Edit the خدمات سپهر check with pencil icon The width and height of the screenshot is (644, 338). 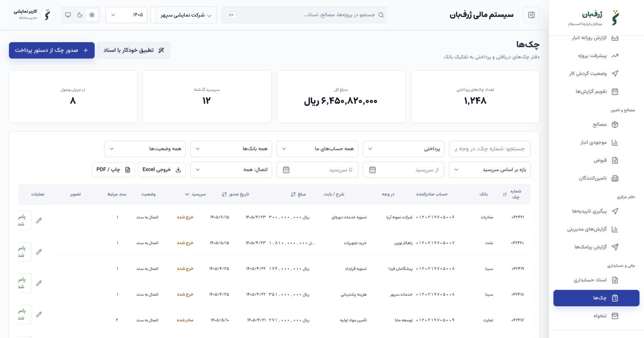coord(39,314)
